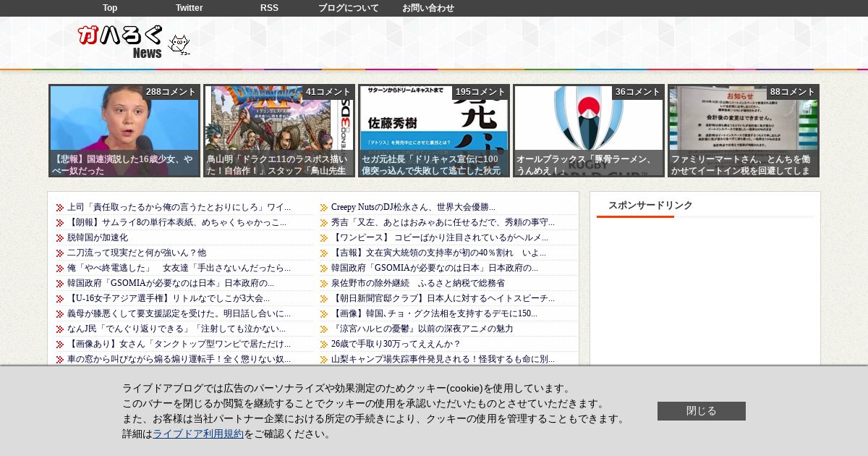
Task: Click the ガハろぐ News site logo
Action: tap(121, 42)
